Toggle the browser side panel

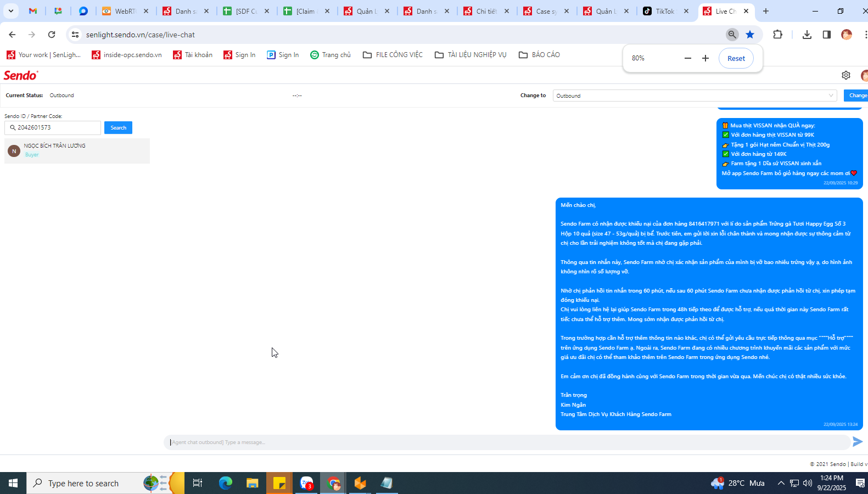[826, 35]
